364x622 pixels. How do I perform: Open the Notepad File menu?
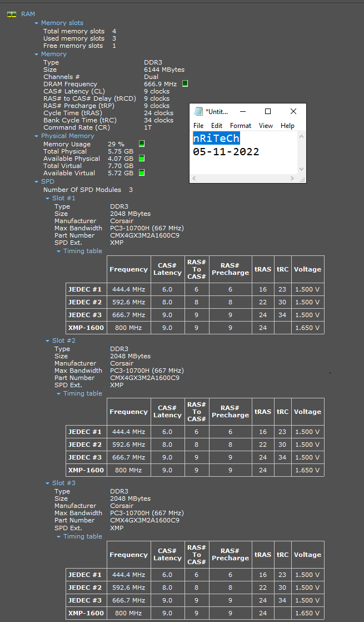point(198,126)
